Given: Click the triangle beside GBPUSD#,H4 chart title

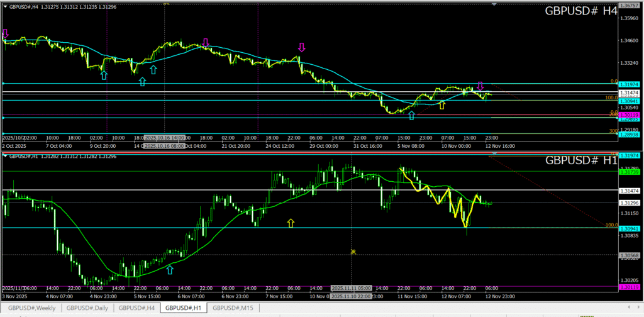Looking at the screenshot, I should (6, 6).
